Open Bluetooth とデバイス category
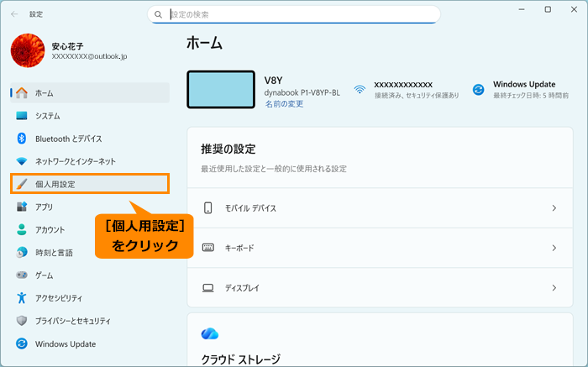 [x=90, y=139]
